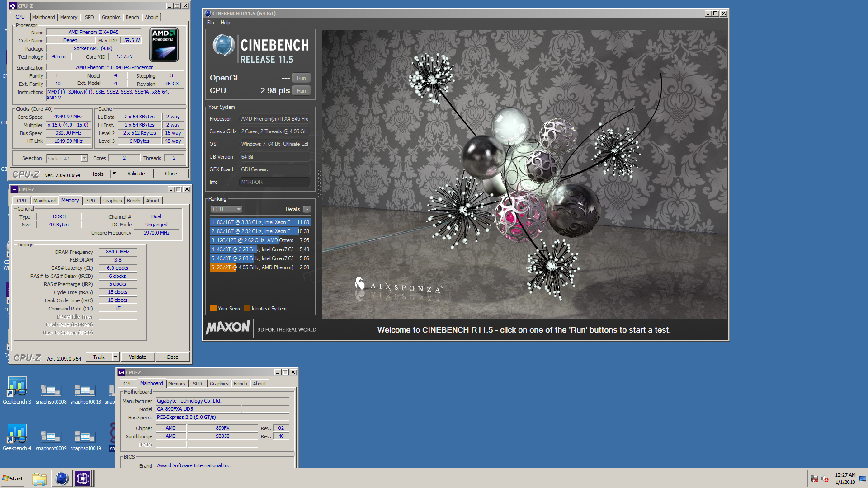The width and height of the screenshot is (868, 488).
Task: Click the Cinebench globe logo
Action: tap(224, 45)
